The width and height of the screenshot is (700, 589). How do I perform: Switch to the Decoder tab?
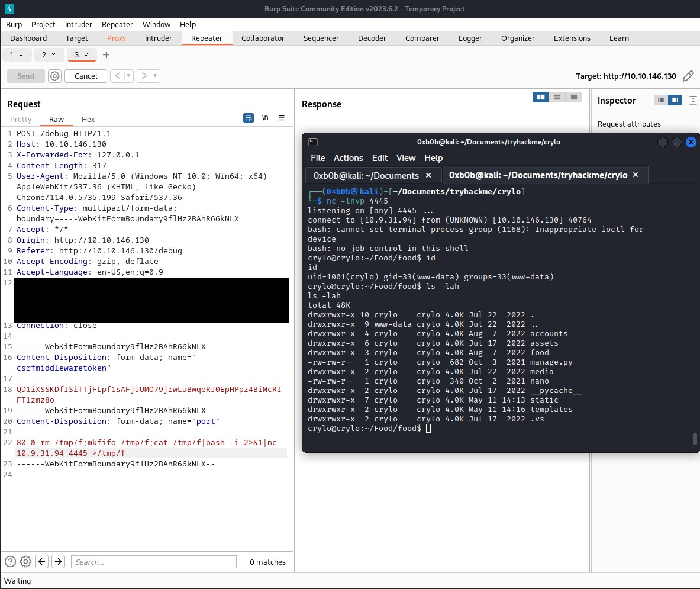click(372, 38)
